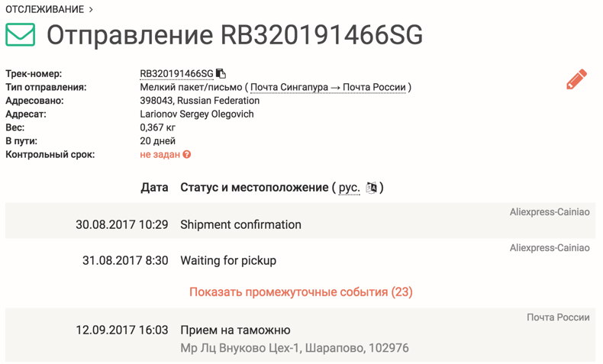The width and height of the screenshot is (603, 364).
Task: Click the Aliexpress-Cainiao label above Shipment confirmation
Action: click(x=550, y=211)
